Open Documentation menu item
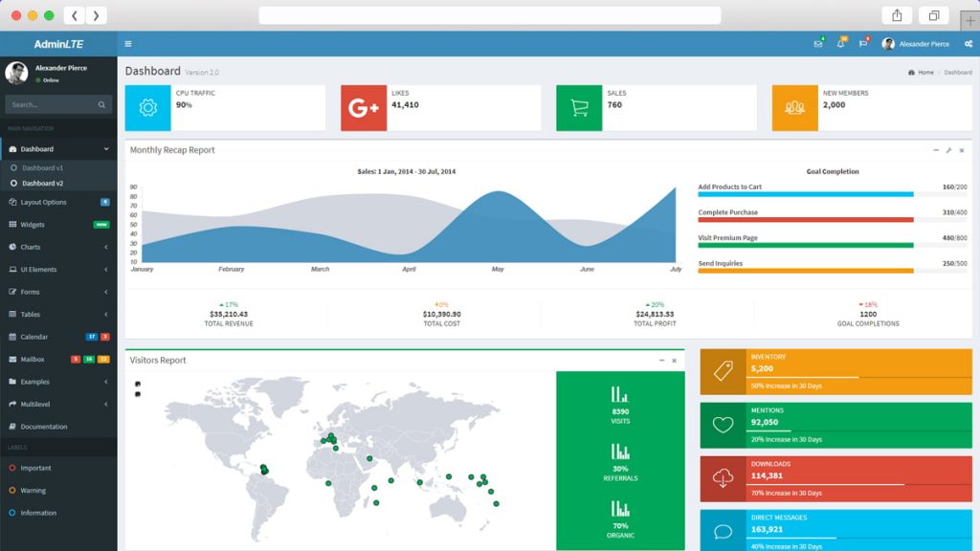The height and width of the screenshot is (551, 980). (58, 427)
